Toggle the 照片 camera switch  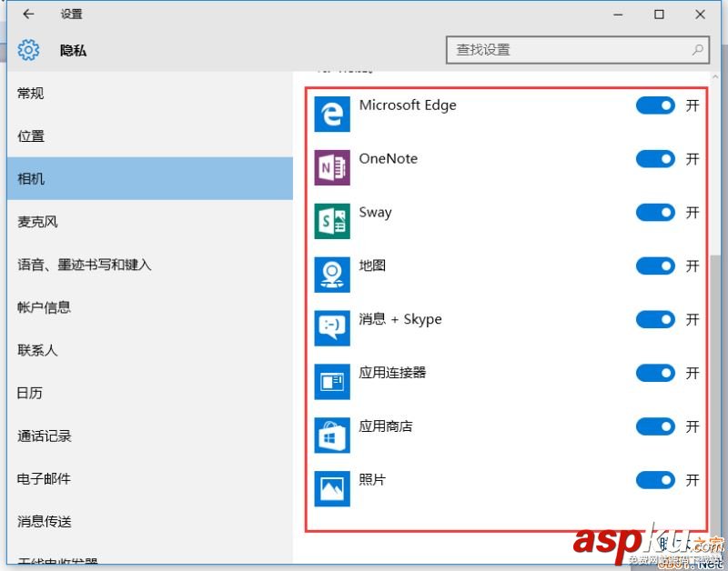(655, 480)
